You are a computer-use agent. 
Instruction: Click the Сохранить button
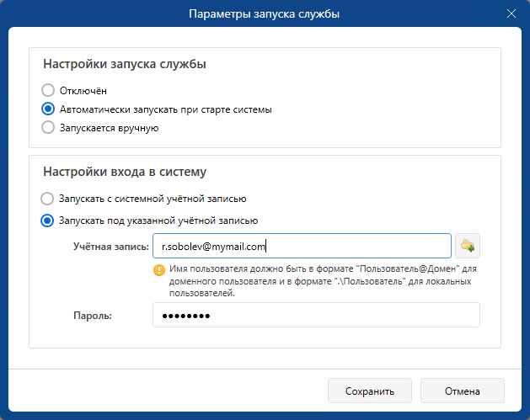(x=370, y=391)
